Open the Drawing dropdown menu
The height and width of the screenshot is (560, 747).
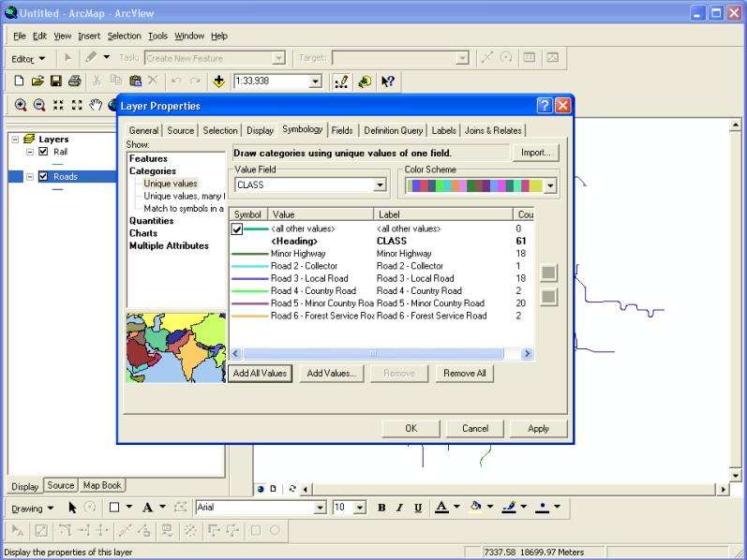(33, 508)
